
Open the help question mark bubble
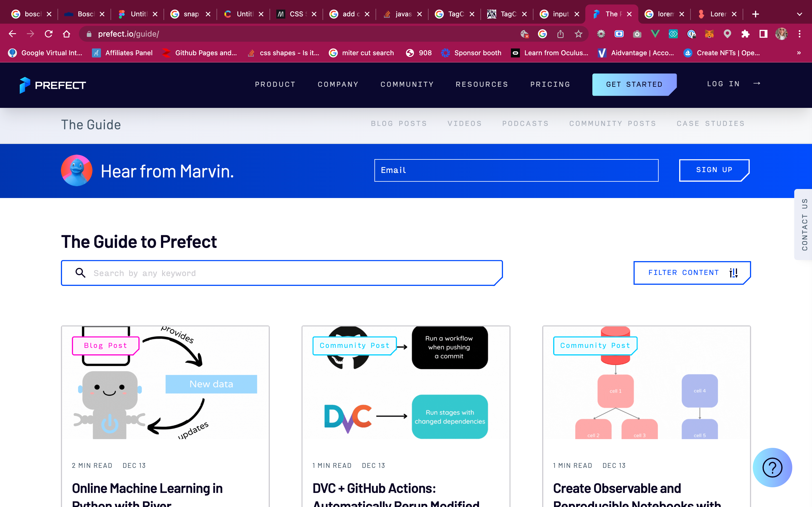pos(772,467)
